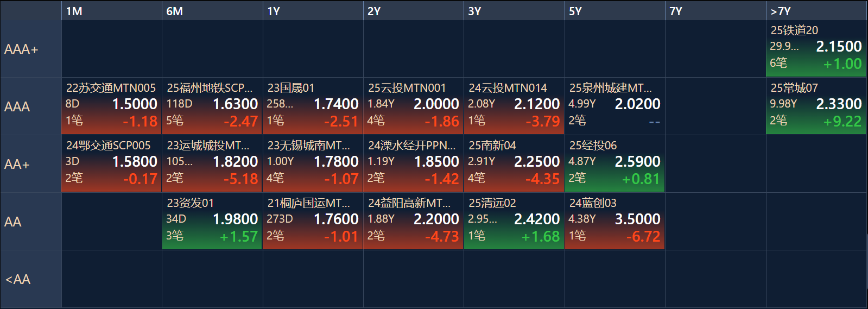Open the 23资发01 bond cell
This screenshot has height=309, width=868.
point(212,222)
